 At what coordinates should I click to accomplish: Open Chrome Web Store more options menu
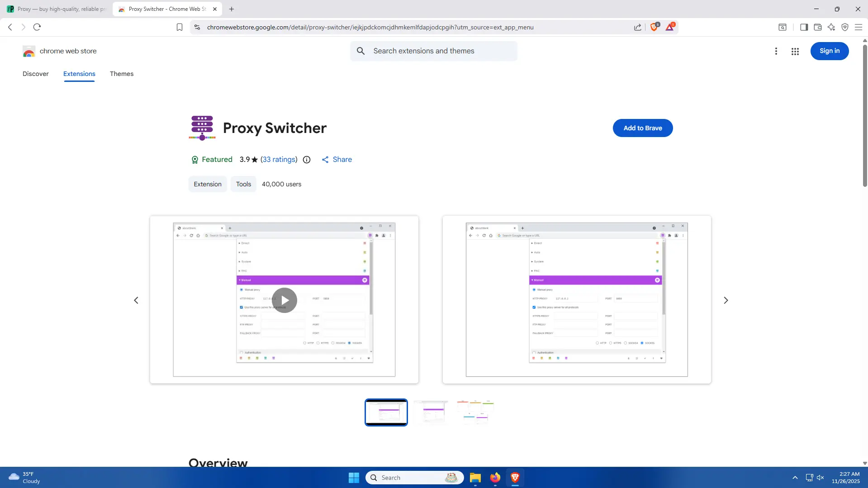tap(776, 51)
